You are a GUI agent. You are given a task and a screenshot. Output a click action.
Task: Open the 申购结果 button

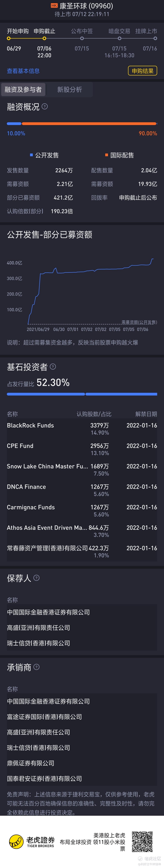pos(142,71)
